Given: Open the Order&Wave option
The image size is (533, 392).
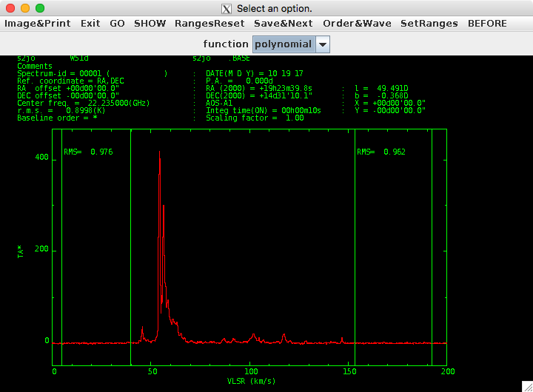Looking at the screenshot, I should point(357,24).
